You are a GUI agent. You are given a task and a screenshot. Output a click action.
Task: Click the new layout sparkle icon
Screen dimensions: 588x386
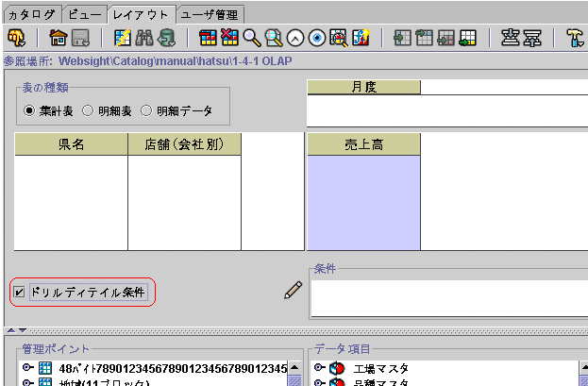pyautogui.click(x=122, y=38)
